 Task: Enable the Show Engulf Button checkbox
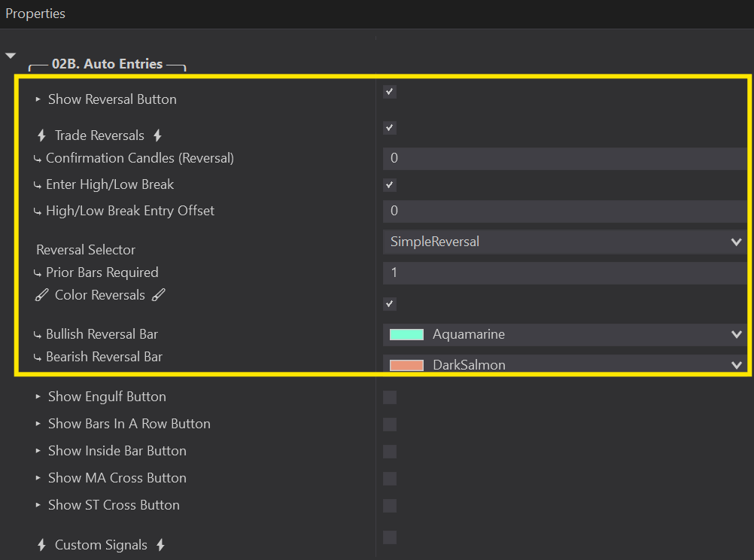389,397
